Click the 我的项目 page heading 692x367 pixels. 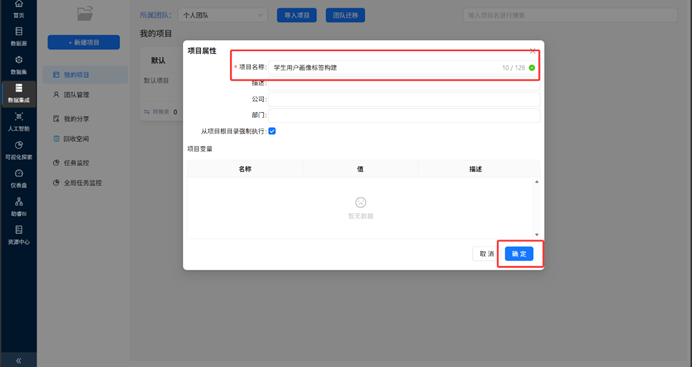pyautogui.click(x=156, y=34)
